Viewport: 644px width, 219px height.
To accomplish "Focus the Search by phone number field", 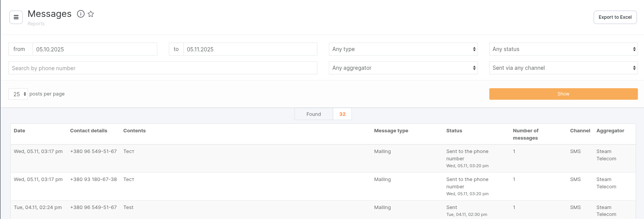I will 163,68.
